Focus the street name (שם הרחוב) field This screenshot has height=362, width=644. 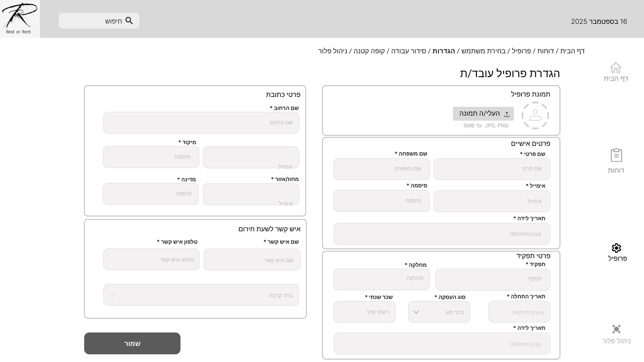(x=201, y=123)
